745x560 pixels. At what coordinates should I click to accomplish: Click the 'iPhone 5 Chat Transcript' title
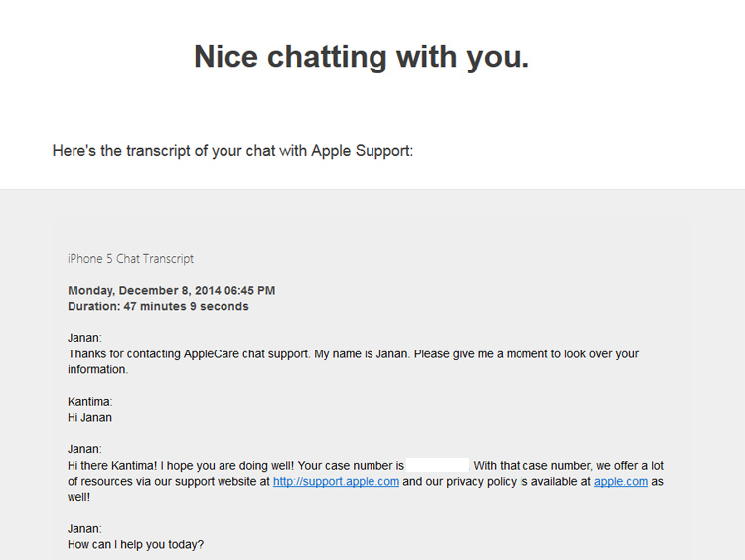point(131,259)
